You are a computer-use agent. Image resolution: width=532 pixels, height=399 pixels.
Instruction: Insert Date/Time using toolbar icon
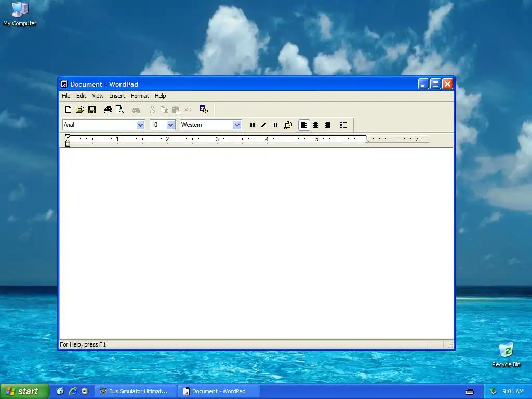tap(204, 110)
